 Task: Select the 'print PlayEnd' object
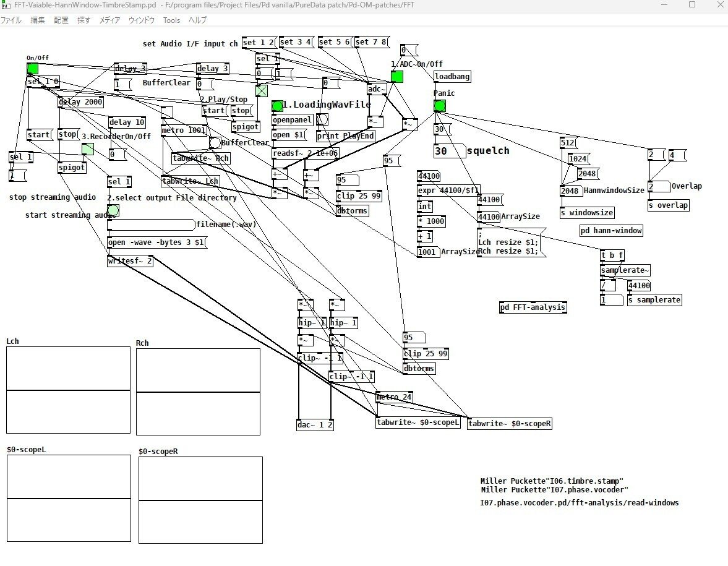[x=346, y=136]
